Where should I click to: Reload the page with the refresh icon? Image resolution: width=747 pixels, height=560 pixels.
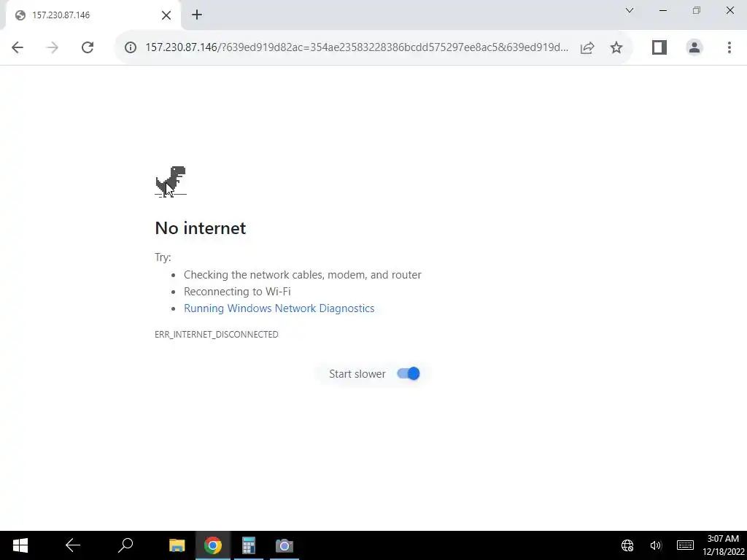click(88, 47)
